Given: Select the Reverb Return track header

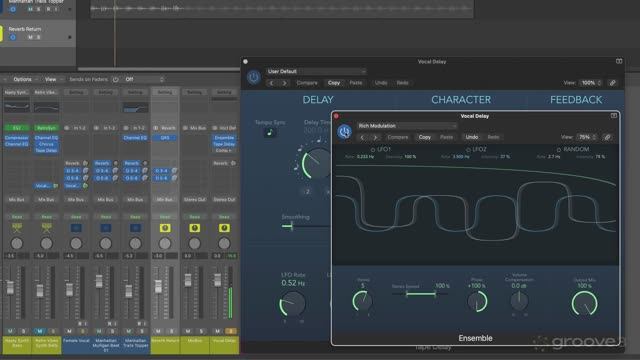Looking at the screenshot, I should pyautogui.click(x=39, y=33).
